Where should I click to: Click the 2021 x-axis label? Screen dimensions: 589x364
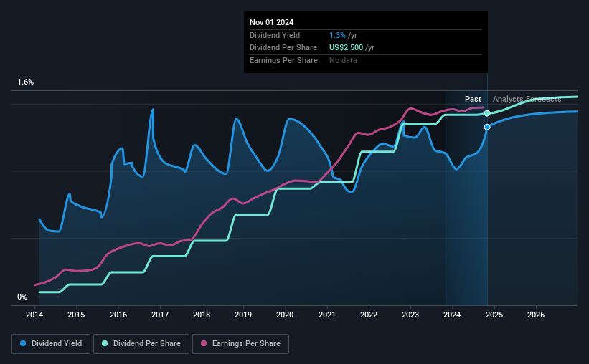327,315
